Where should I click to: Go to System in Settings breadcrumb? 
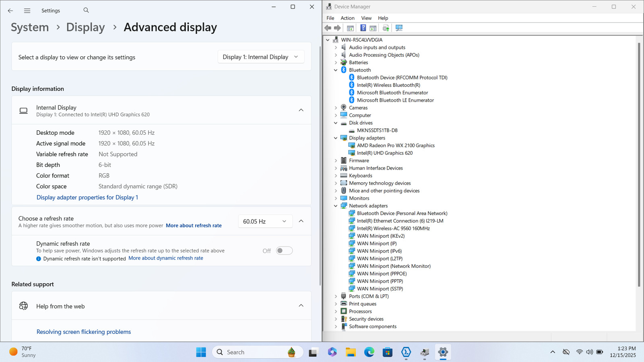point(30,27)
